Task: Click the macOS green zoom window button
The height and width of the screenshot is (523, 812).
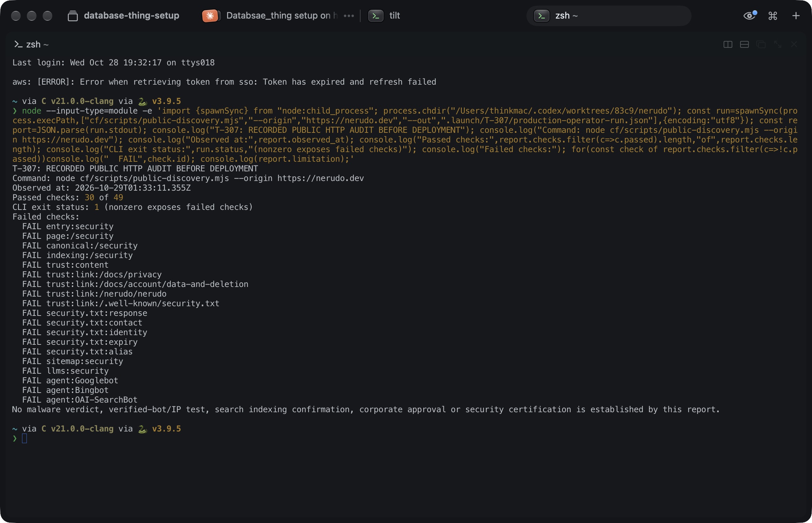Action: (47, 16)
